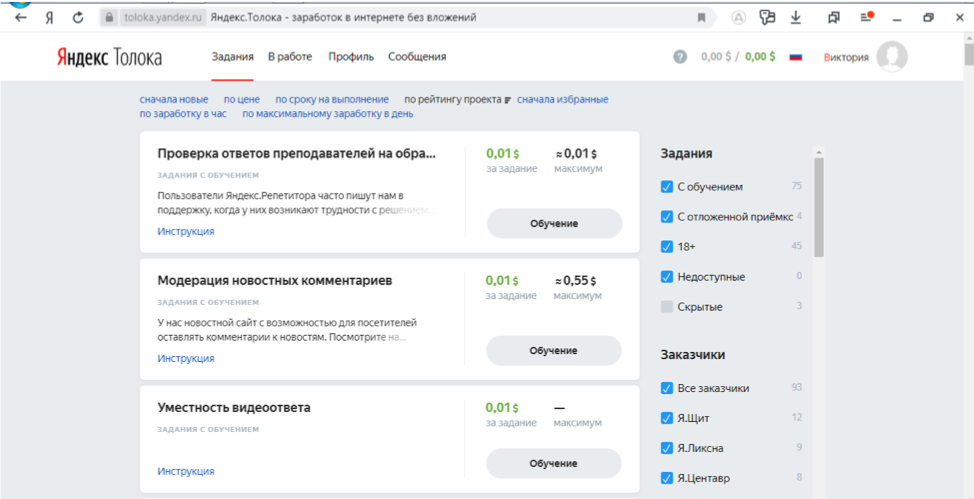Open the 'Виктория' account menu
974x499 pixels.
coord(846,57)
